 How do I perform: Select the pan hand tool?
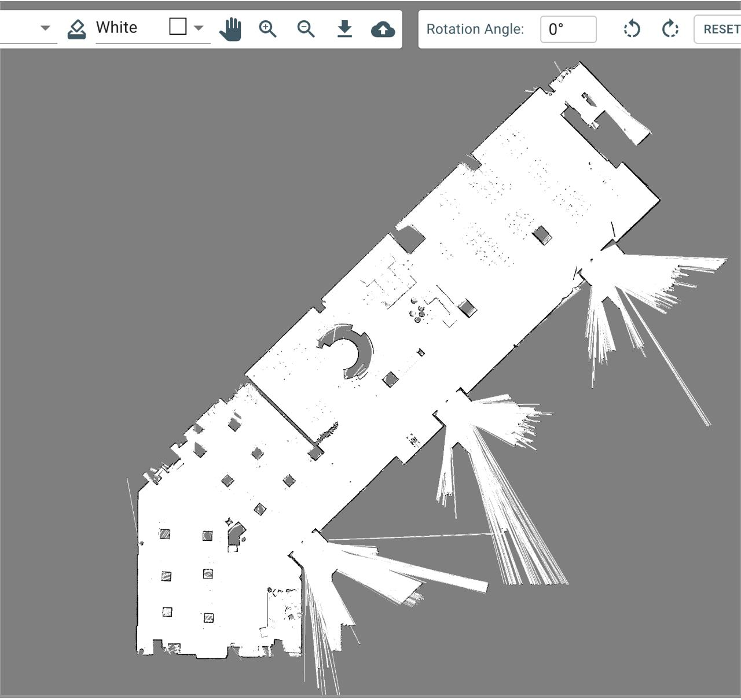pos(230,29)
